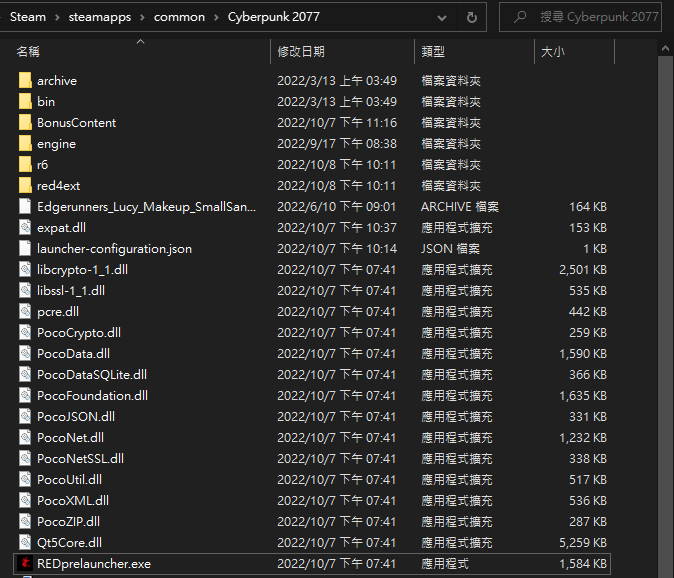Navigate to Steam in the breadcrumb path

tap(28, 17)
